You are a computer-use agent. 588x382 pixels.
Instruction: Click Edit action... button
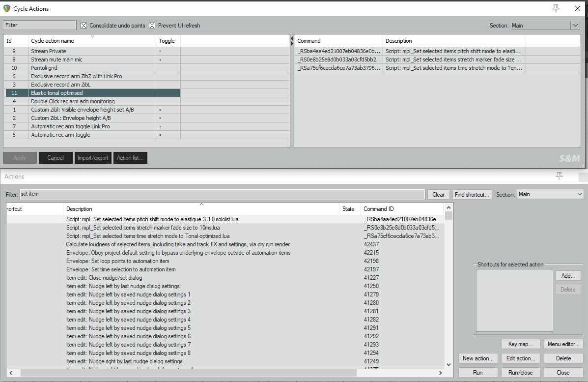[521, 358]
